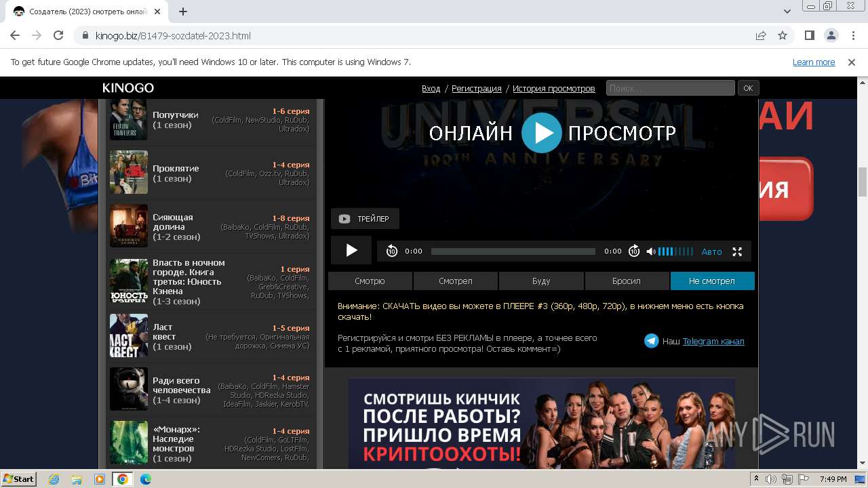Screen dimensions: 868x488
Task: Open the «Монарх»: Наследие монстров title
Action: pos(176,439)
